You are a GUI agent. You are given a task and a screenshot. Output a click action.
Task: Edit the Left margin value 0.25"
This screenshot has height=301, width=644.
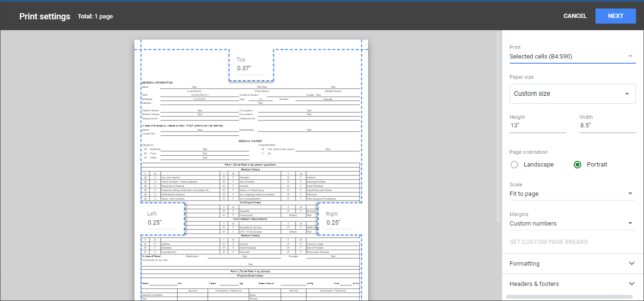(x=162, y=223)
